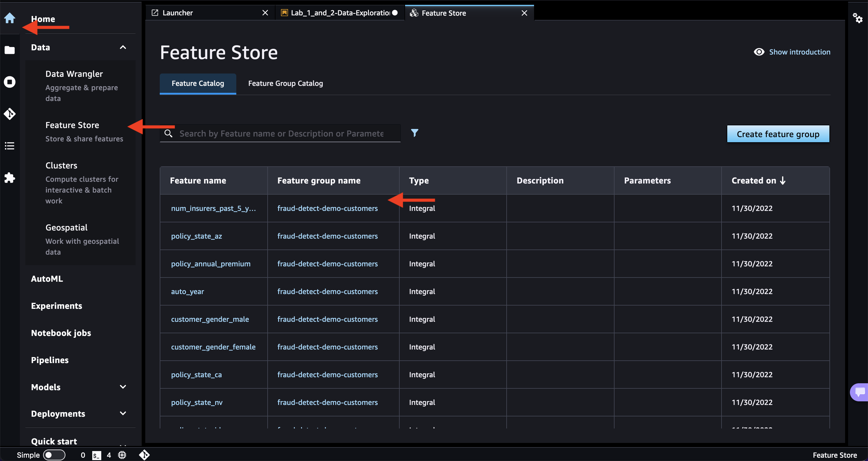This screenshot has width=868, height=461.
Task: Switch to Feature Group Catalog tab
Action: point(285,83)
